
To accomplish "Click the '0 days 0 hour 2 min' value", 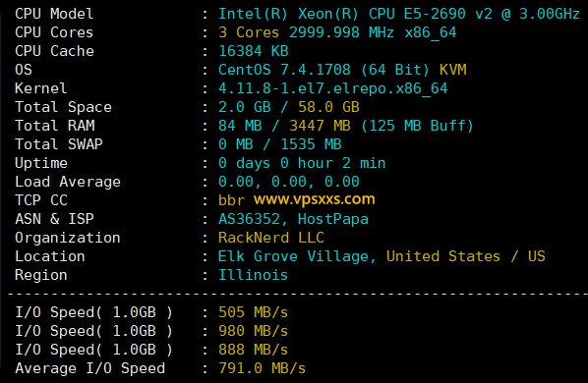I will click(302, 164).
